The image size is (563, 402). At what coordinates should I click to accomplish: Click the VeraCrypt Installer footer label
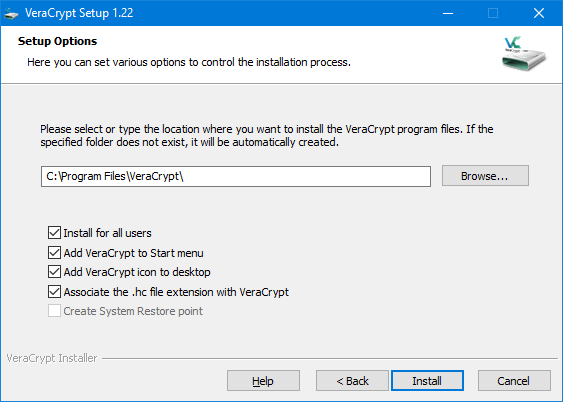(x=52, y=358)
